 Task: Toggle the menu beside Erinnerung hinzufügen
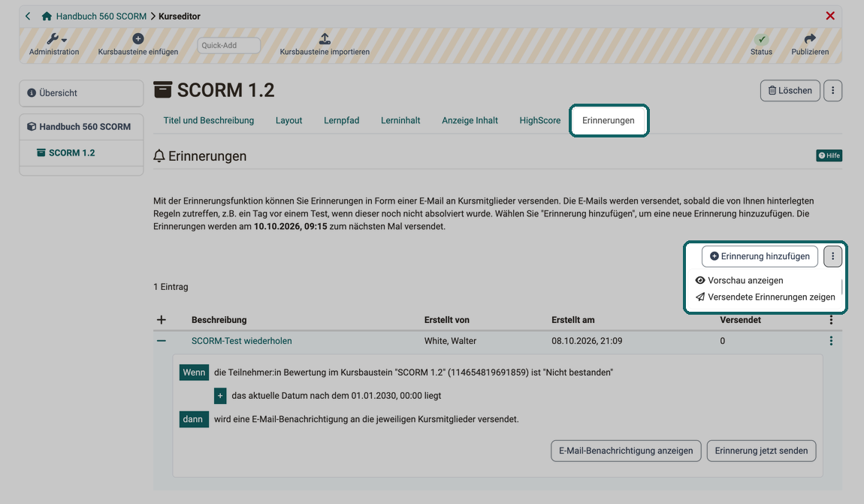832,256
